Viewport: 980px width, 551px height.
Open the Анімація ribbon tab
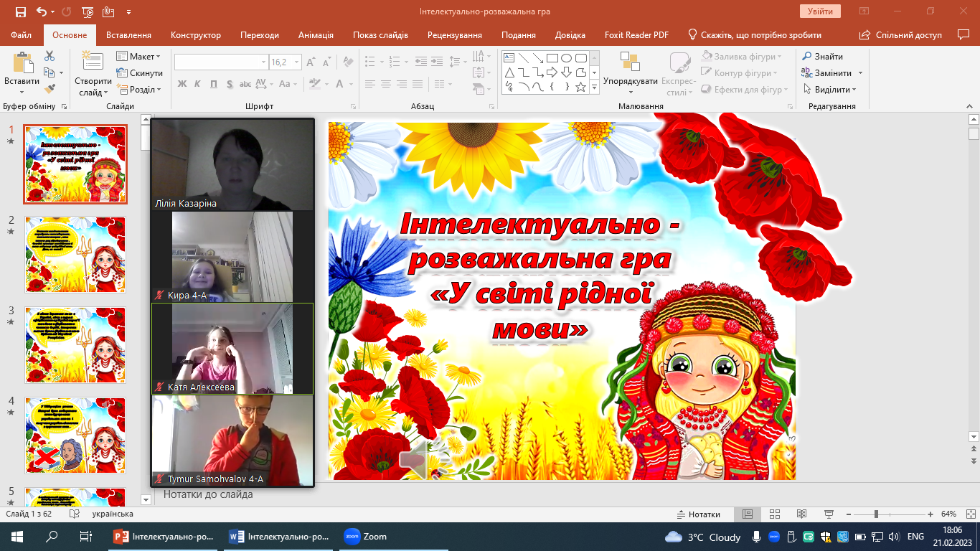click(x=316, y=35)
